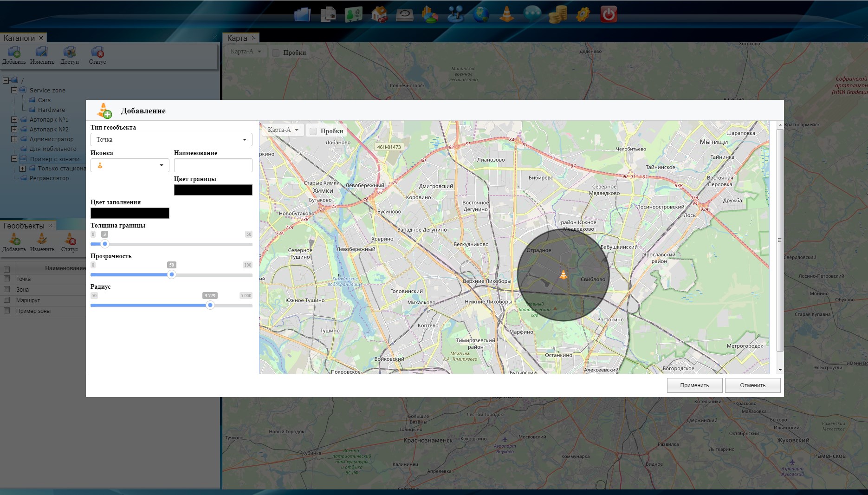Click the traffic cone geoobjects toolbar icon

tap(506, 14)
